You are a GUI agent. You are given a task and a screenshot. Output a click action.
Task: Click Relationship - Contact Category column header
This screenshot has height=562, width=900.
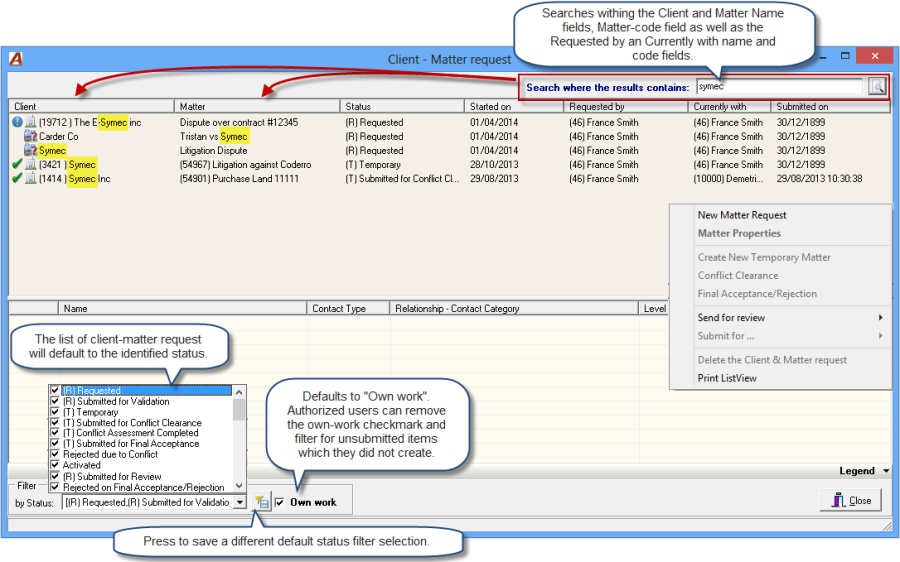(x=514, y=308)
